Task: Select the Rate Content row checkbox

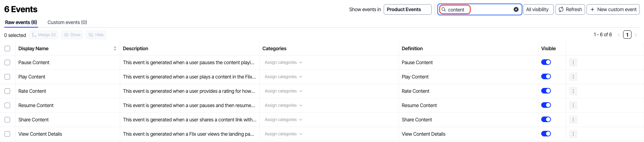Action: 7,91
